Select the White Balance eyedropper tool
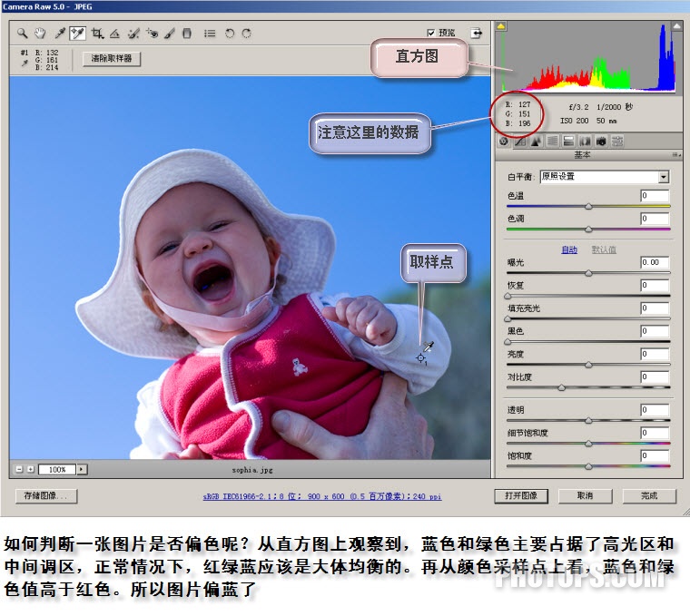The width and height of the screenshot is (690, 616). click(59, 33)
